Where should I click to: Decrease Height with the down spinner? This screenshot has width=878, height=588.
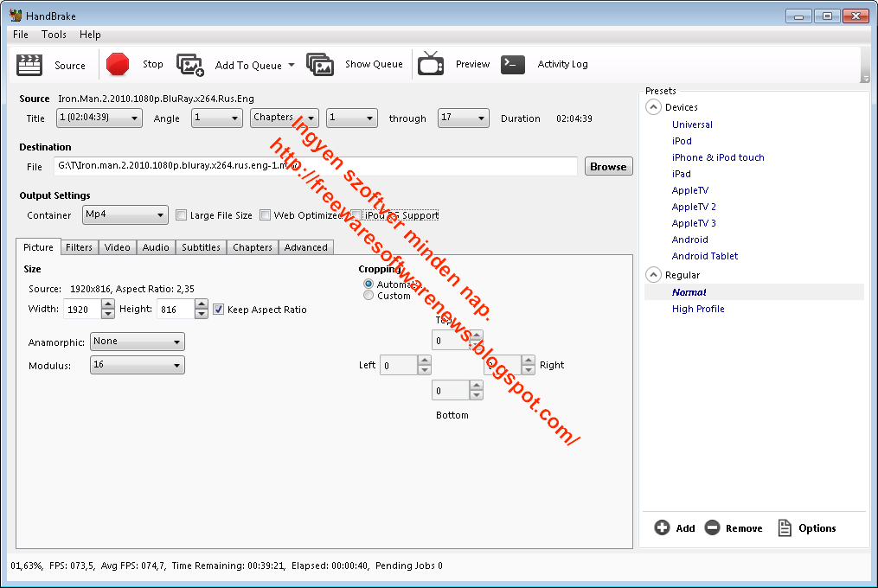coord(202,314)
